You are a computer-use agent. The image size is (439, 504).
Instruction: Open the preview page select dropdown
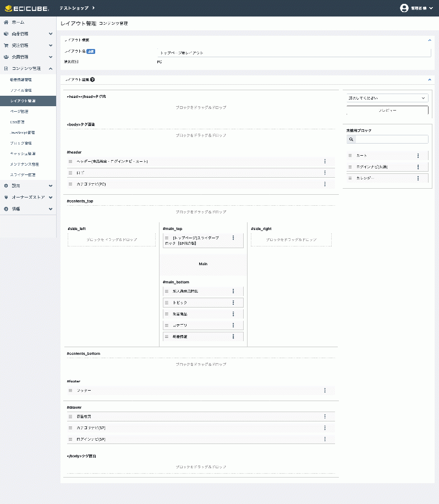pos(387,98)
